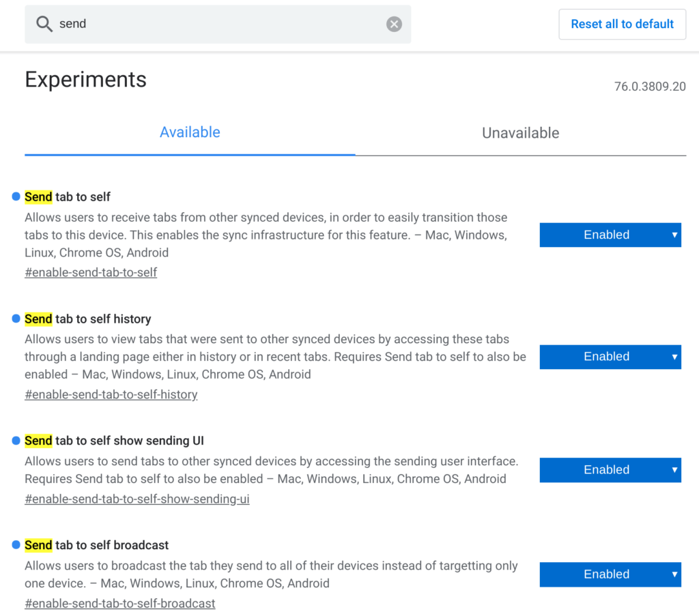
Task: Click the 'Send tab to self broadcast' title
Action: [x=97, y=545]
